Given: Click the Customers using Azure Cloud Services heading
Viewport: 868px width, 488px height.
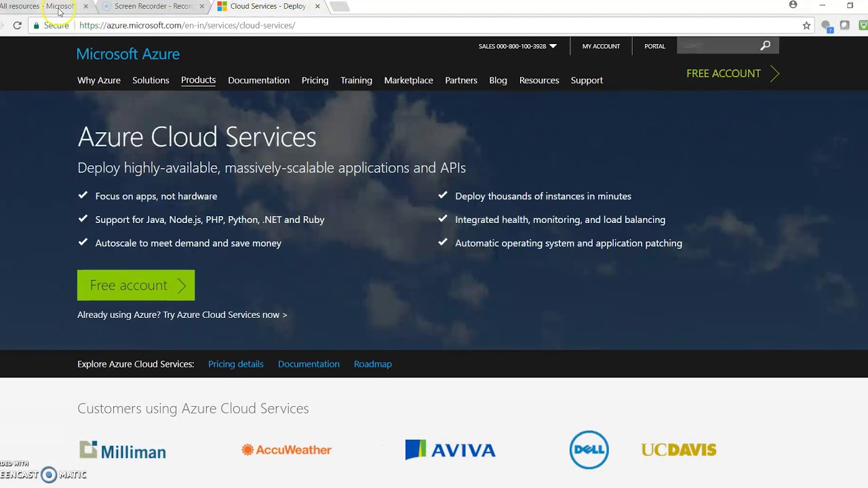Looking at the screenshot, I should click(x=193, y=408).
